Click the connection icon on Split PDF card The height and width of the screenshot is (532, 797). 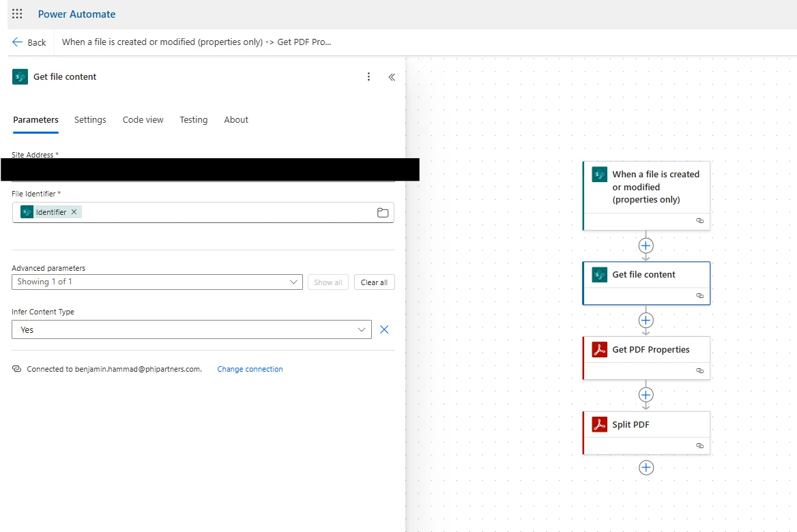pyautogui.click(x=700, y=445)
